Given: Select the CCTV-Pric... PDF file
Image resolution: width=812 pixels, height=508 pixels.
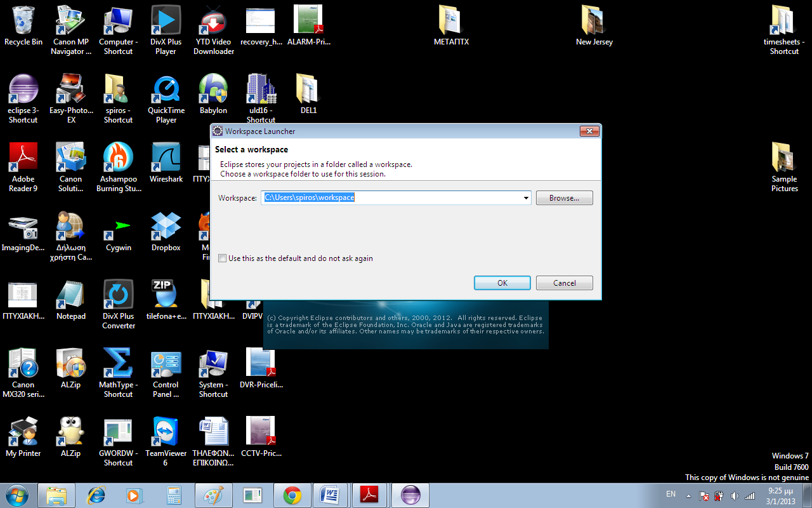Looking at the screenshot, I should (261, 438).
